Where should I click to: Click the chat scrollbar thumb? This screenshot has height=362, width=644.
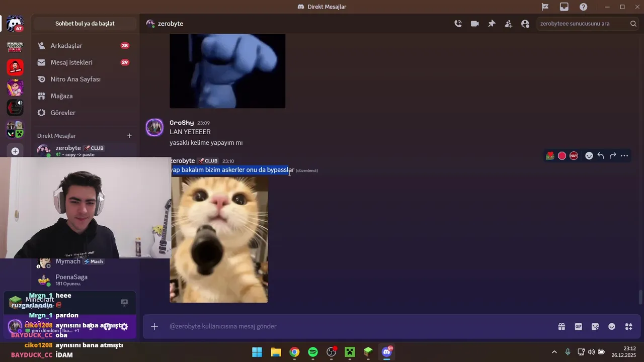coord(640,297)
